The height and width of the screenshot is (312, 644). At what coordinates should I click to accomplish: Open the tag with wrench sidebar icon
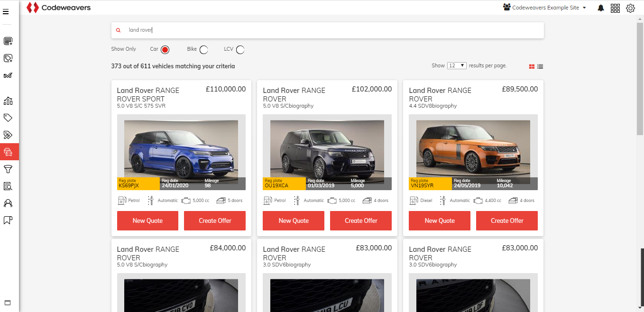pos(8,135)
